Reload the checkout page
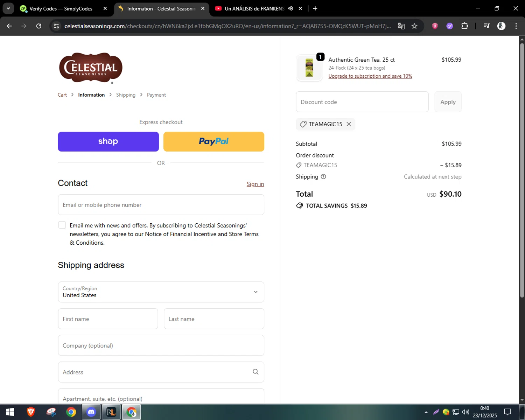This screenshot has width=525, height=420. coord(39,26)
